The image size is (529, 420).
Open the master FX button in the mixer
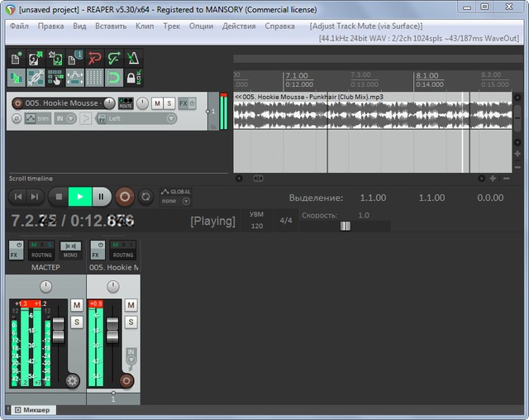[16, 250]
